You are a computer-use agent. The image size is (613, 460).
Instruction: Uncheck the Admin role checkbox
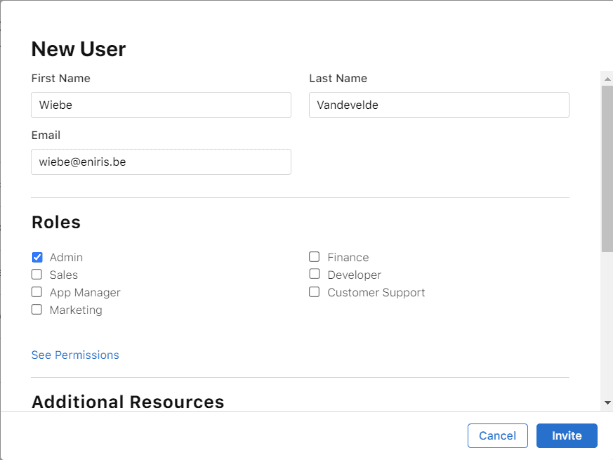click(37, 257)
